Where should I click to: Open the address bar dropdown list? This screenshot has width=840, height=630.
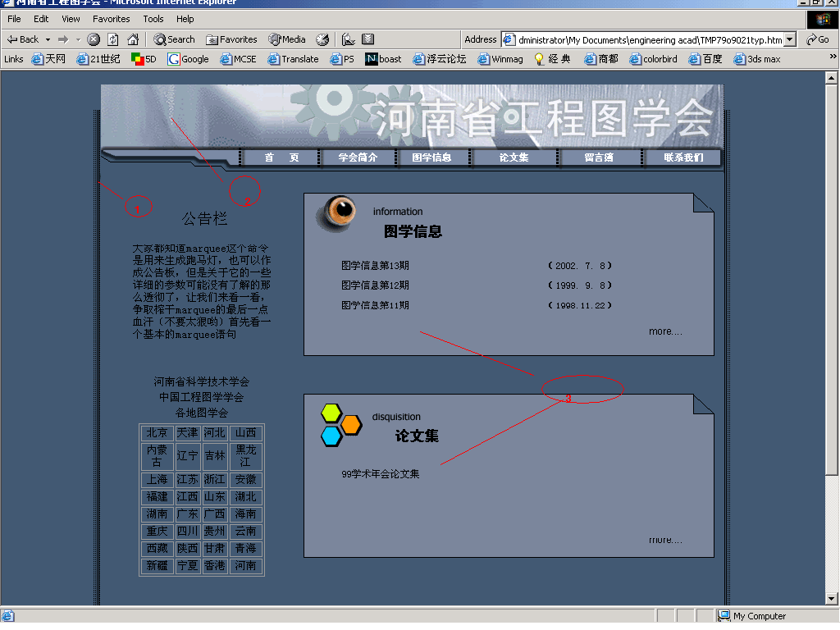coord(789,39)
